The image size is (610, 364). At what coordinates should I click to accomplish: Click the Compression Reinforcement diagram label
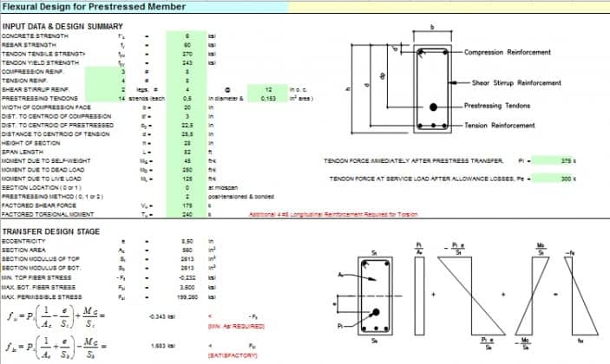[x=508, y=52]
